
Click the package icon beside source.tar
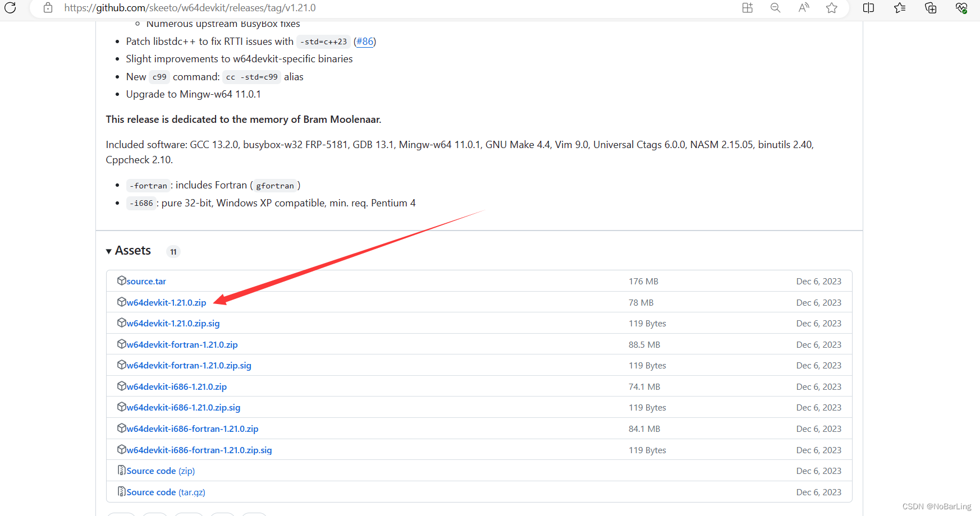coord(121,280)
